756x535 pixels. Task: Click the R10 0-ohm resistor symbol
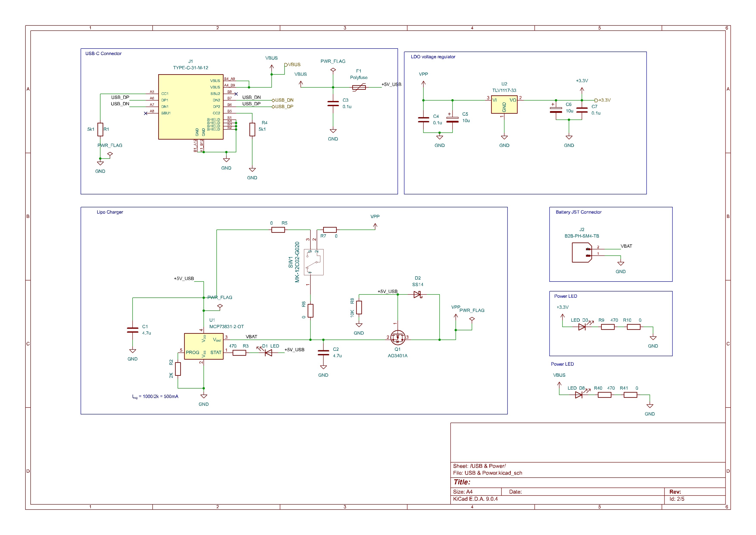pos(634,327)
